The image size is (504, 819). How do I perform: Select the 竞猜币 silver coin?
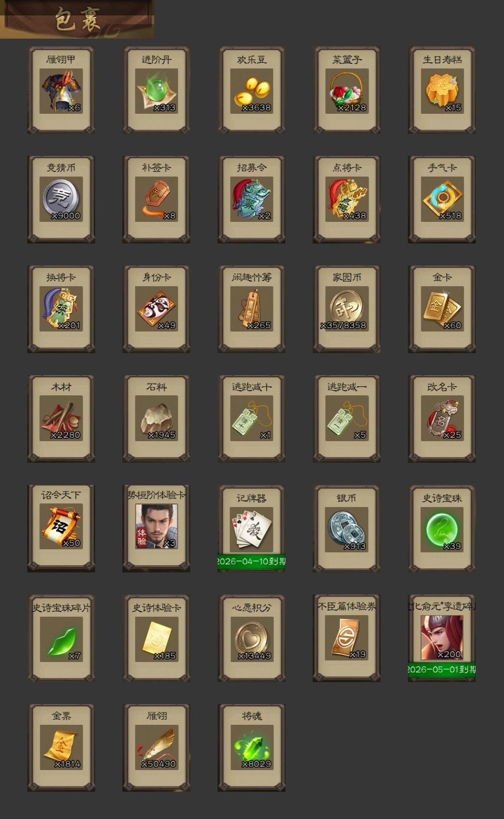61,199
